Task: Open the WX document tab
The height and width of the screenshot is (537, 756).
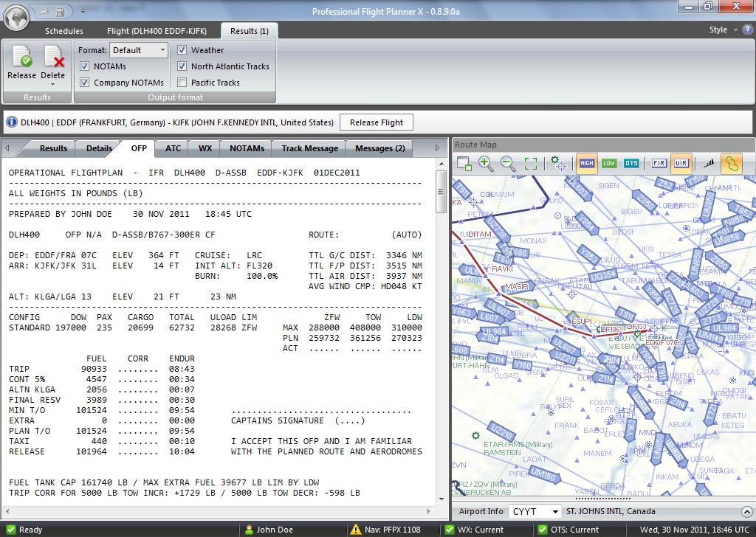Action: [x=205, y=148]
